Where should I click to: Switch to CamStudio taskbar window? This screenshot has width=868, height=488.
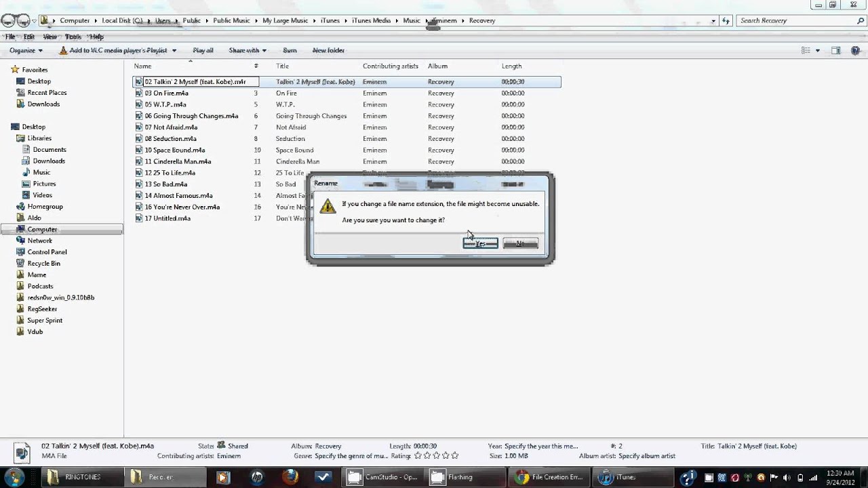[x=382, y=477]
